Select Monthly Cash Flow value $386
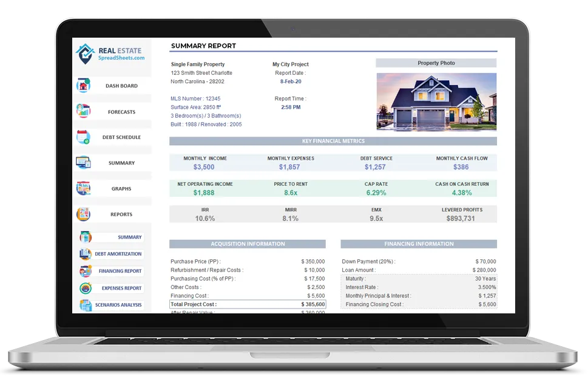Viewport: 588px width, 382px height. click(x=461, y=167)
